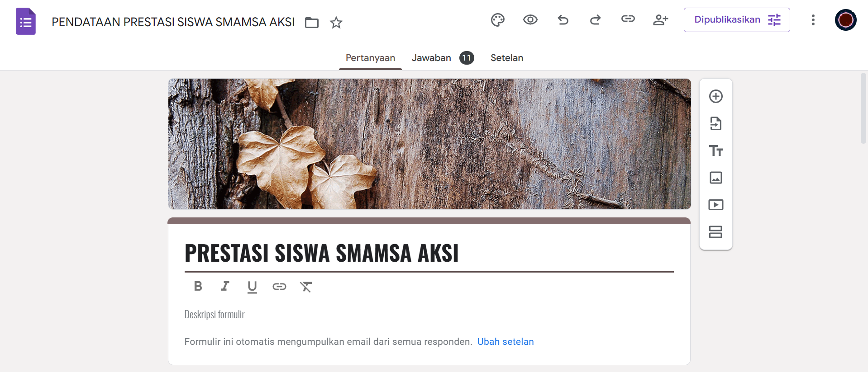Import questions from the sidebar

click(715, 123)
